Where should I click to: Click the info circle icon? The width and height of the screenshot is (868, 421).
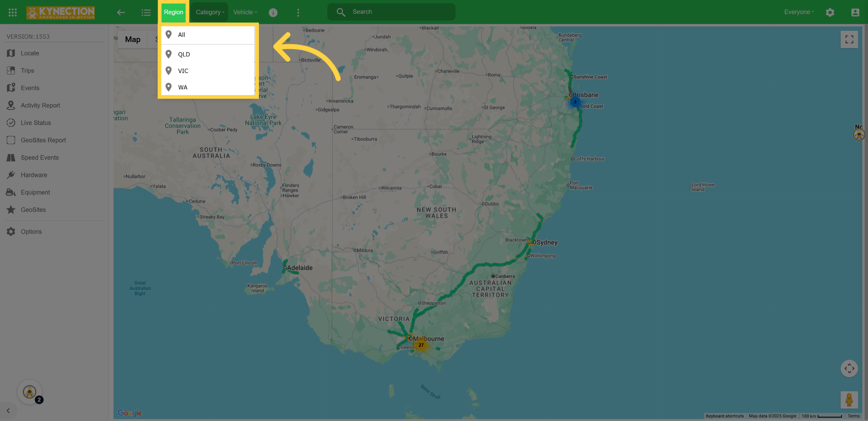tap(273, 12)
